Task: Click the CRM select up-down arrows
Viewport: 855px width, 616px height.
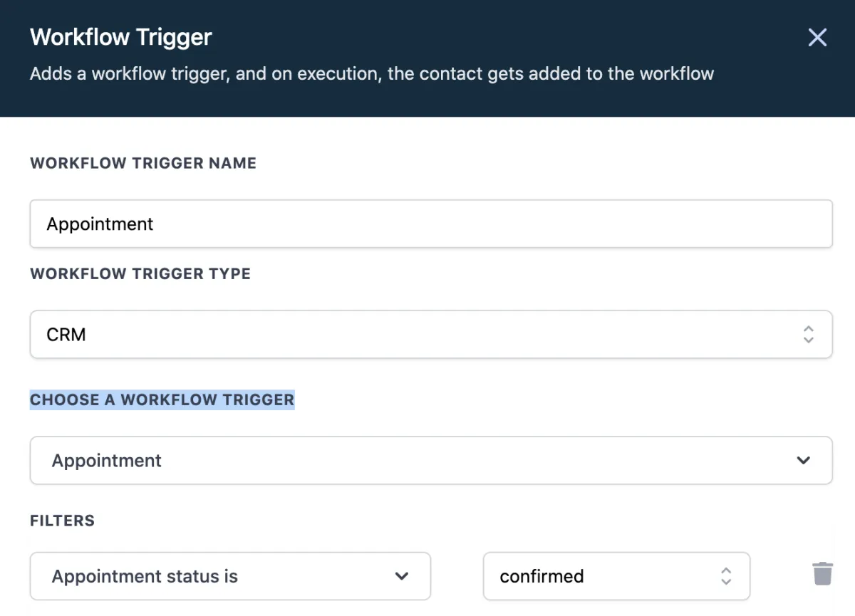Action: coord(808,334)
